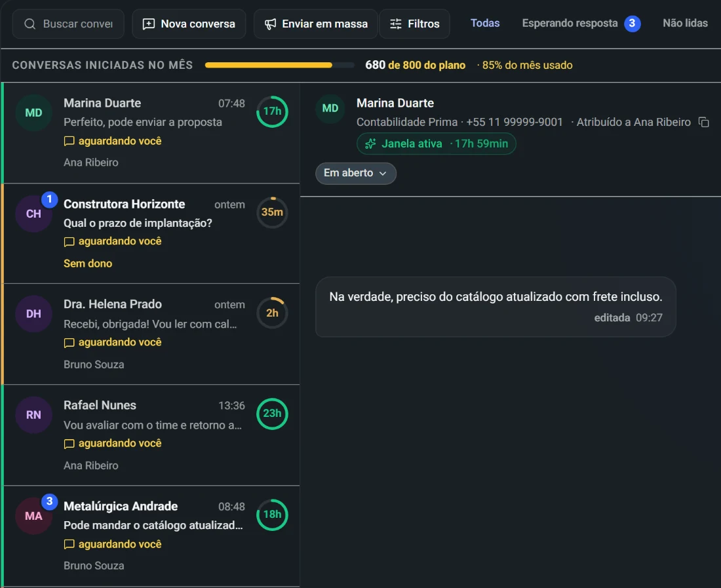
Task: Click the 680 de 800 do plano text
Action: pyautogui.click(x=415, y=66)
